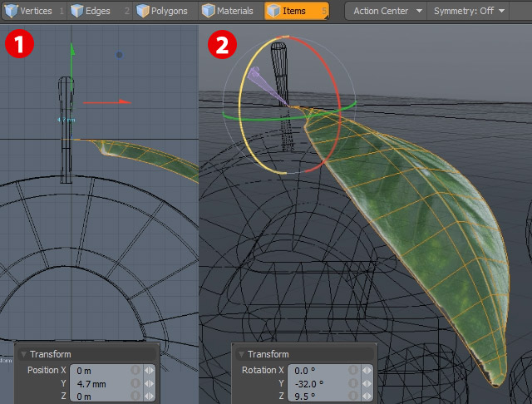Collapse the Rotation Transform panel
Screen dimensions: 532x404
pyautogui.click(x=241, y=354)
